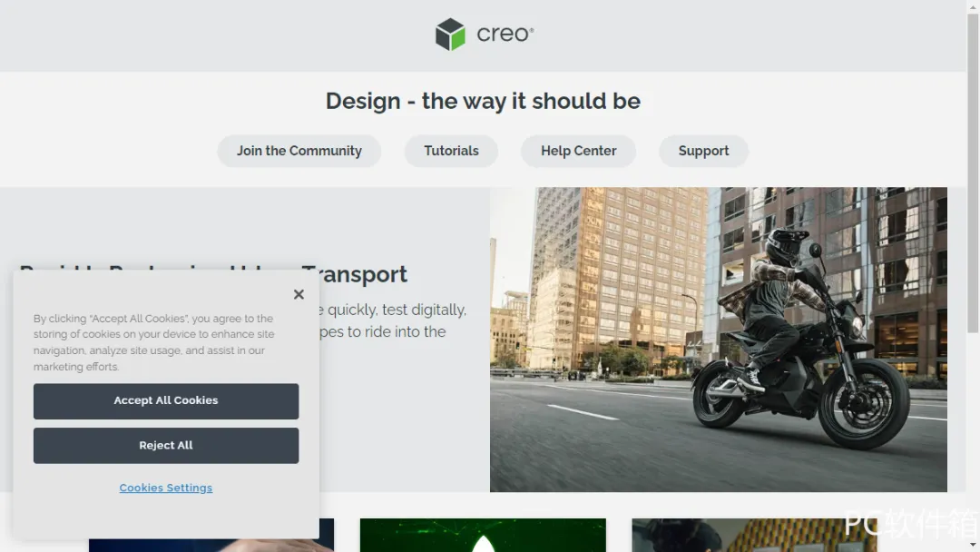The height and width of the screenshot is (552, 980).
Task: Click the scrollbar down arrow
Action: (x=973, y=547)
